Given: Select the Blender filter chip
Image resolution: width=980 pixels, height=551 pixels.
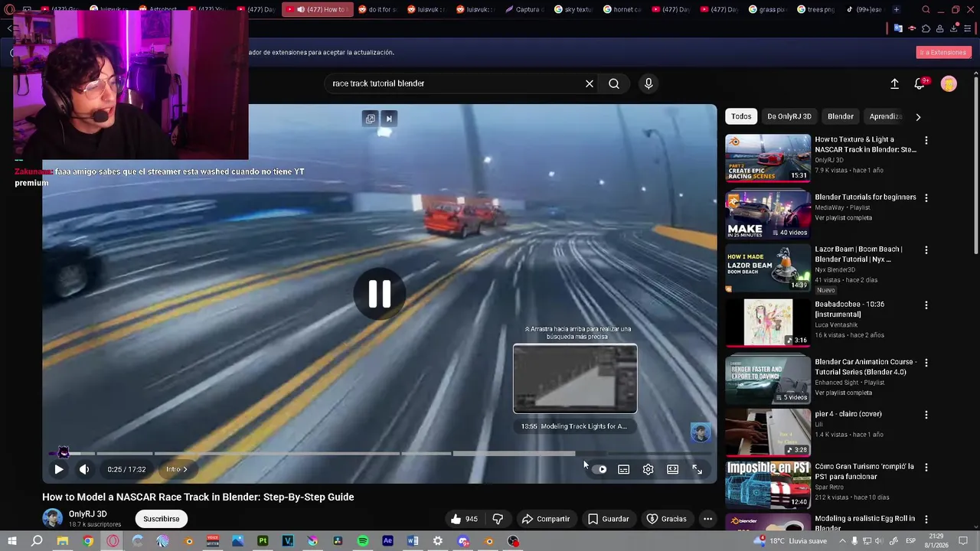Looking at the screenshot, I should tap(841, 116).
